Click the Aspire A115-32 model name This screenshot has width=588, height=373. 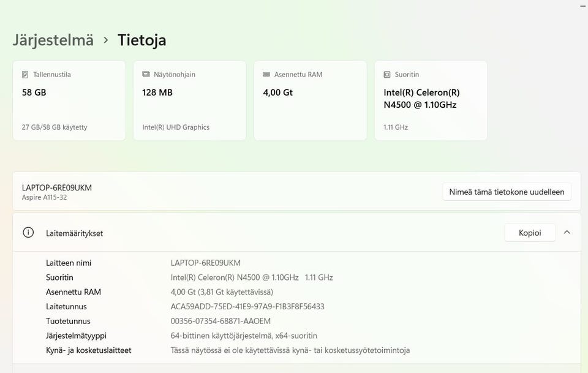[x=45, y=197]
